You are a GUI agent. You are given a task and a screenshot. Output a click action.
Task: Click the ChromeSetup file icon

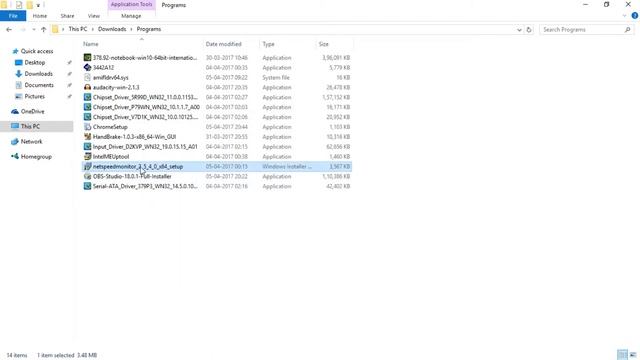point(87,127)
